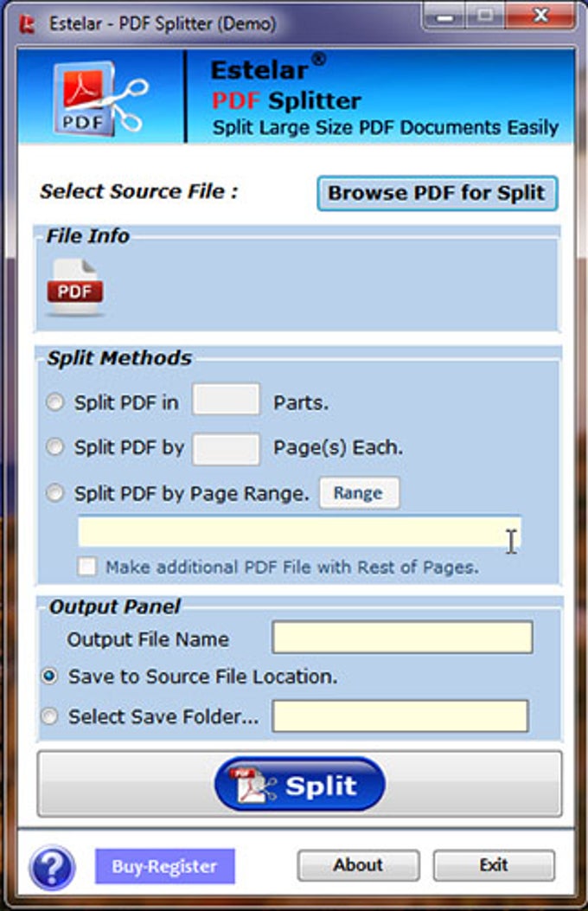
Task: Choose Save to Source File Location
Action: click(50, 677)
